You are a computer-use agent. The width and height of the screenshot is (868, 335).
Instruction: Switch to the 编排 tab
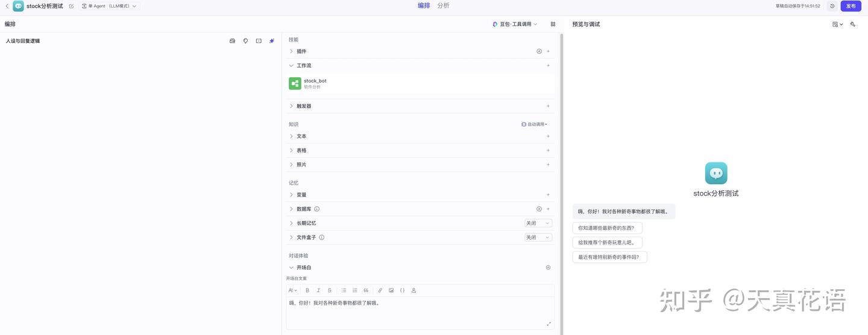pyautogui.click(x=424, y=5)
